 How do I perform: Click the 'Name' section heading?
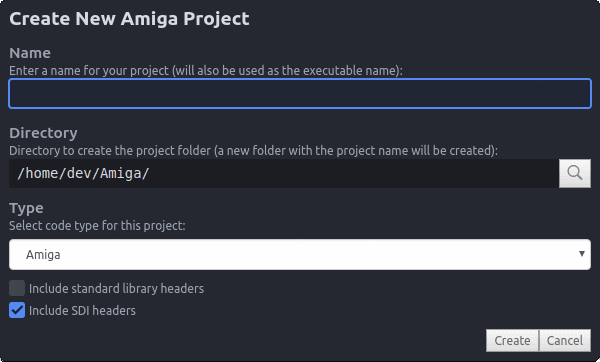[30, 53]
